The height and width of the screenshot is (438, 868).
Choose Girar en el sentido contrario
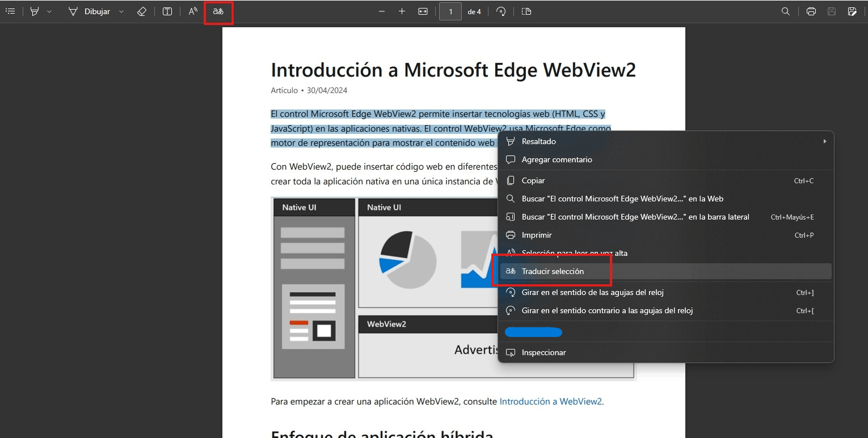pyautogui.click(x=666, y=310)
